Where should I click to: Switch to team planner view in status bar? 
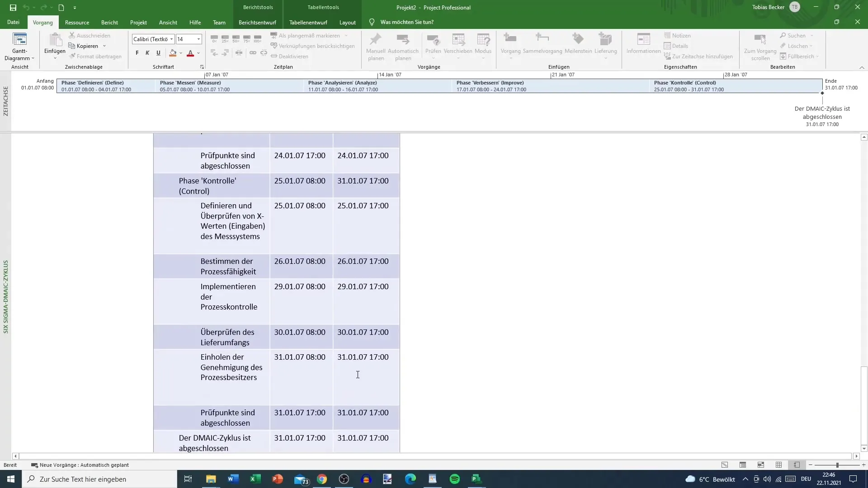click(761, 465)
